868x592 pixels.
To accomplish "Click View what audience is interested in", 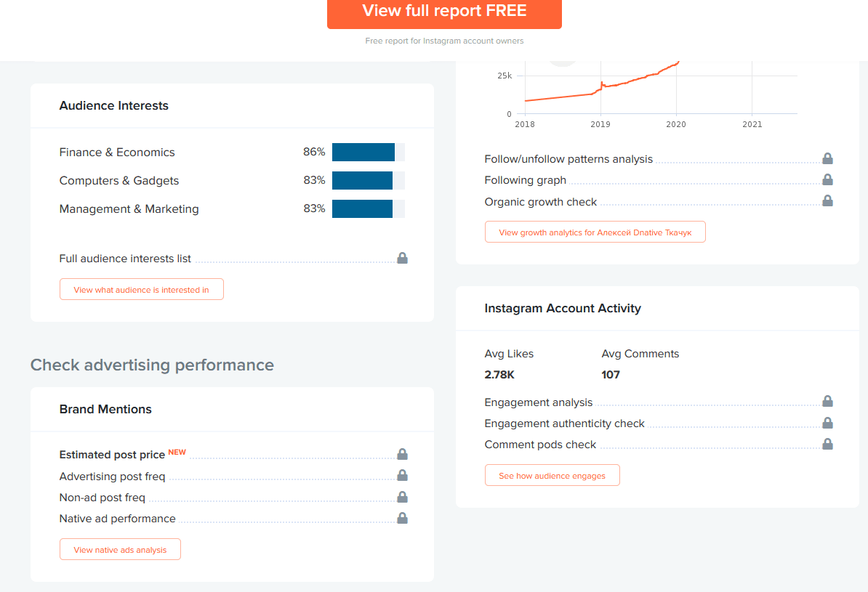I will coord(142,289).
